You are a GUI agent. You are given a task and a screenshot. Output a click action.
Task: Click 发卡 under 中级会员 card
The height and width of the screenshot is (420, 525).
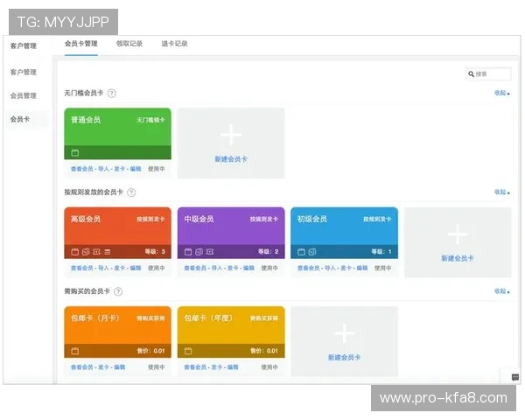click(x=233, y=268)
